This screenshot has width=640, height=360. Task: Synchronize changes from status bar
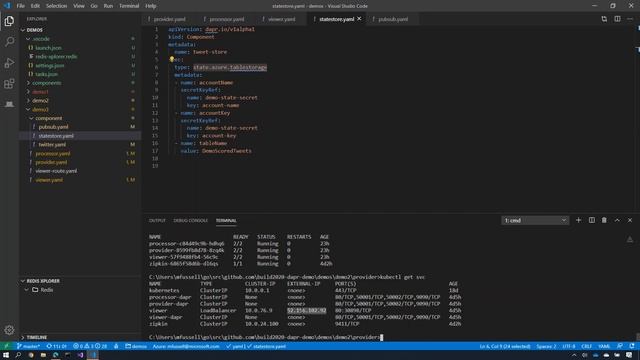point(56,346)
